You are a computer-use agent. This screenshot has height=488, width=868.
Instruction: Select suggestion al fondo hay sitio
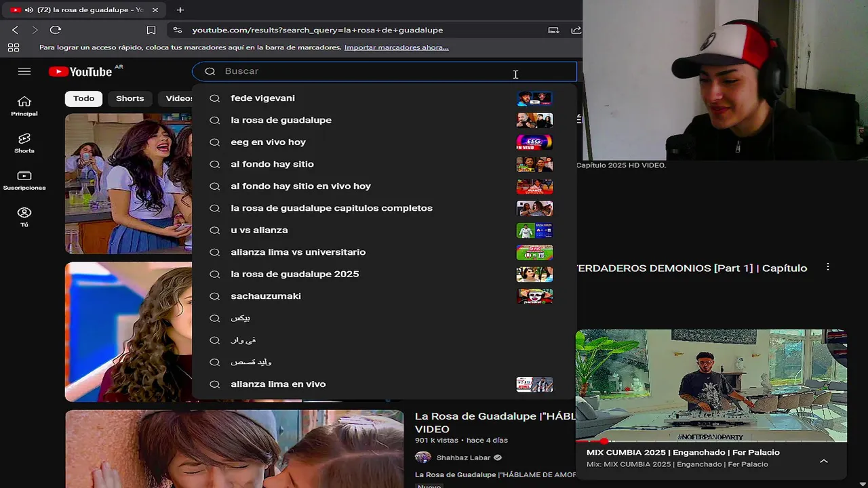pos(384,164)
